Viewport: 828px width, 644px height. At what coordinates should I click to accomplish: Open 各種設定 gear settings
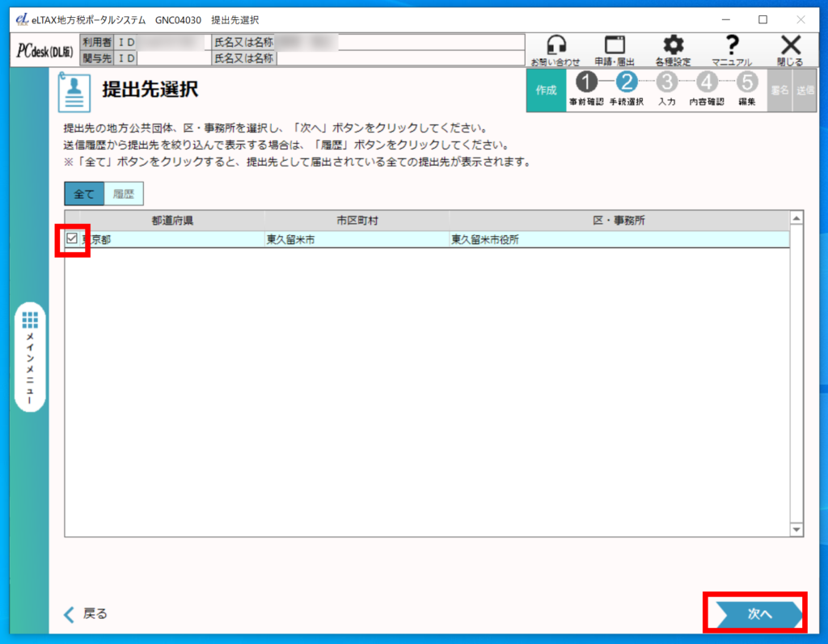tap(673, 48)
